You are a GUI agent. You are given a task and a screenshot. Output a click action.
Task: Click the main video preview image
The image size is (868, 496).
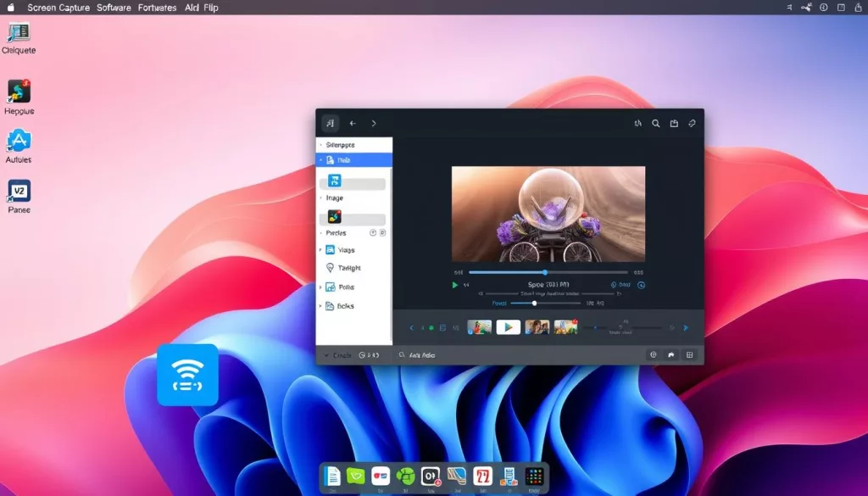pyautogui.click(x=548, y=214)
